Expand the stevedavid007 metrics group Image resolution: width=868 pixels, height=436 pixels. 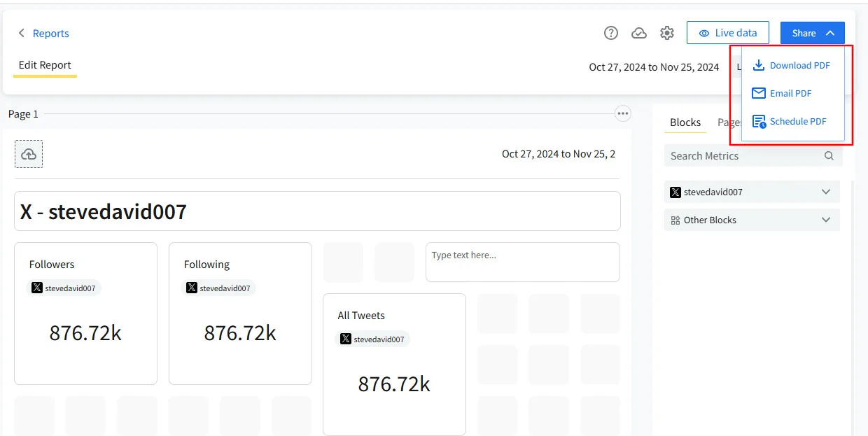coord(827,192)
